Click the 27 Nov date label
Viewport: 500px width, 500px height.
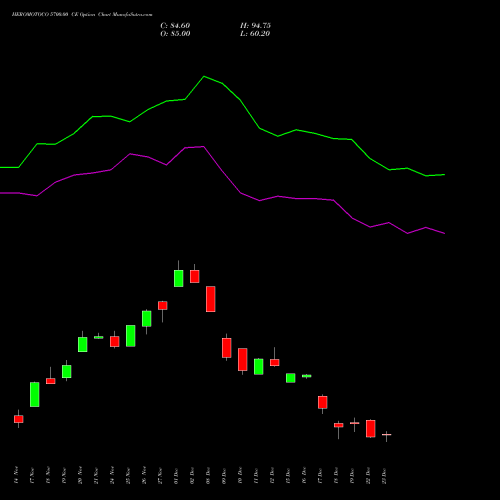click(160, 475)
